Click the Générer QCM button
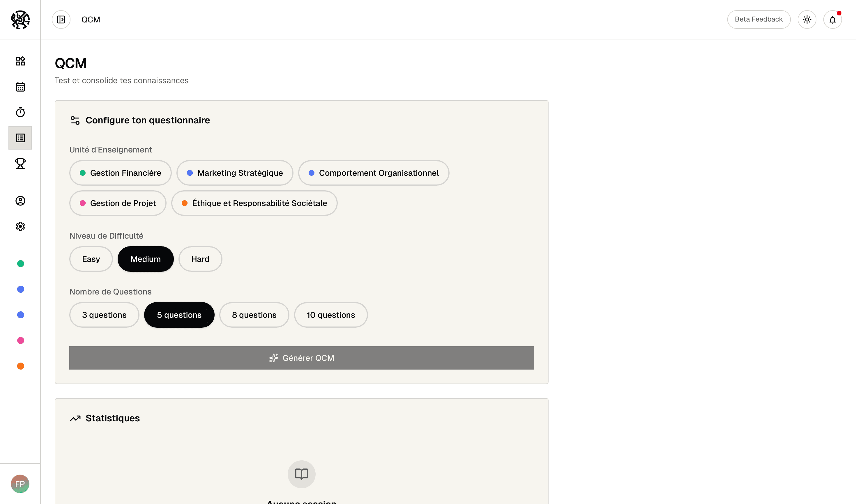 [x=301, y=358]
